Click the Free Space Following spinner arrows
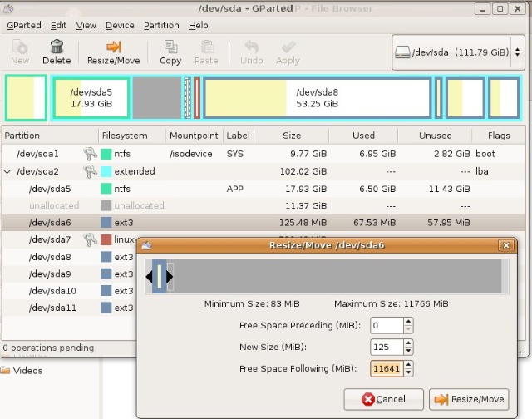This screenshot has width=532, height=419. tap(408, 368)
